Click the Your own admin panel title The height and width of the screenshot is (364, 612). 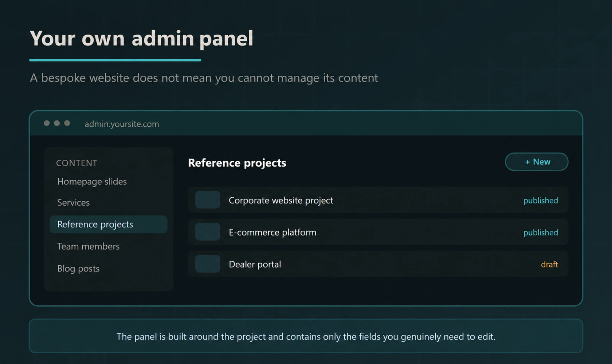pos(141,39)
